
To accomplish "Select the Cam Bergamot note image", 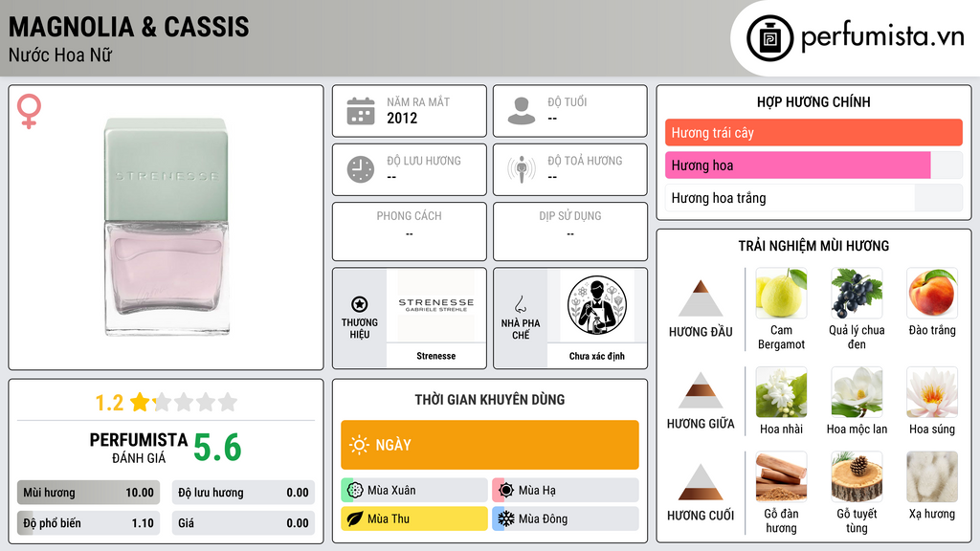I will (x=781, y=293).
